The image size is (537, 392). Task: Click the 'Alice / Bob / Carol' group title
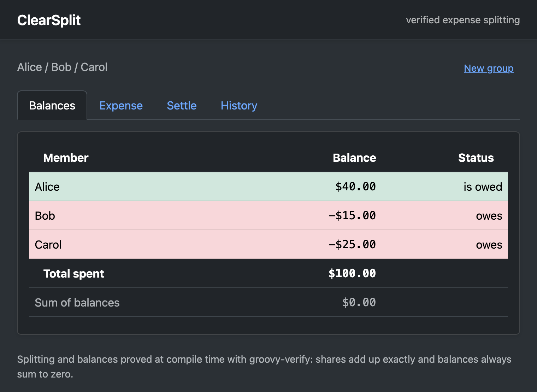[62, 67]
